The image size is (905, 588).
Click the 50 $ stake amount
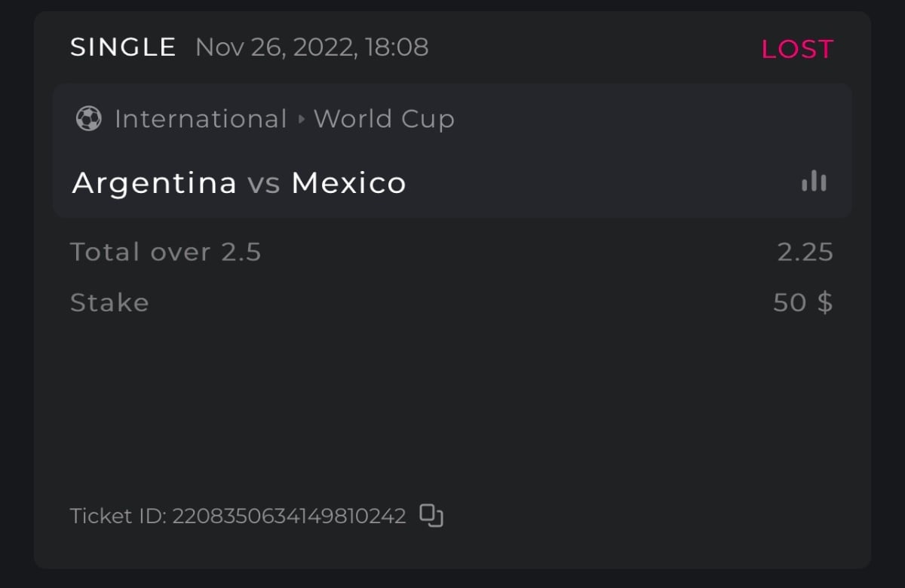pyautogui.click(x=802, y=303)
